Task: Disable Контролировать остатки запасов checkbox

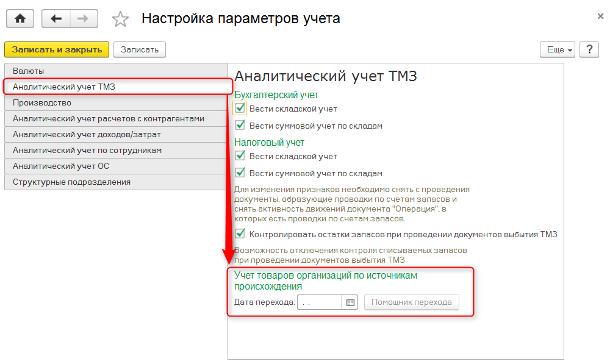Action: tap(240, 234)
